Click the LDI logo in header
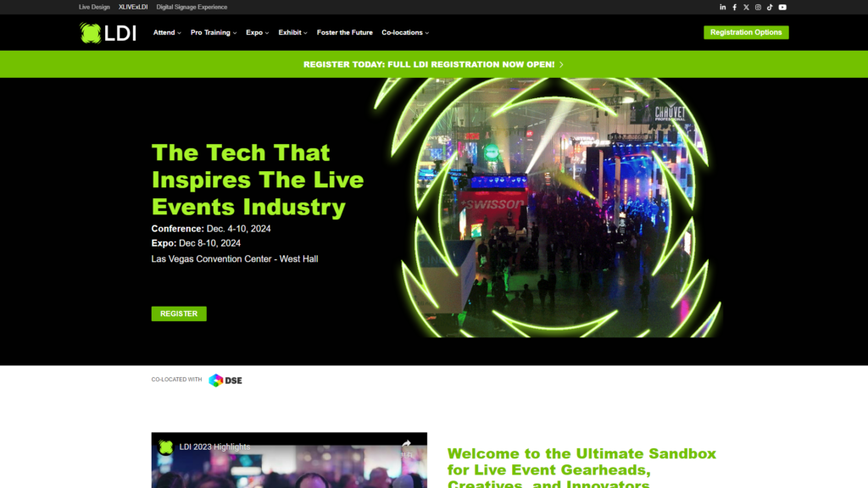The image size is (868, 488). pos(108,33)
